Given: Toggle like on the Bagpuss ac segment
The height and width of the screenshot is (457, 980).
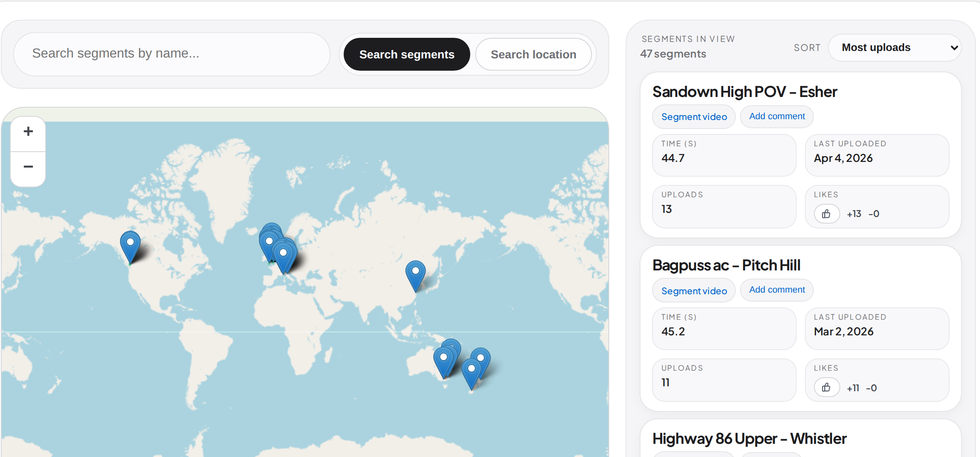Looking at the screenshot, I should 827,387.
